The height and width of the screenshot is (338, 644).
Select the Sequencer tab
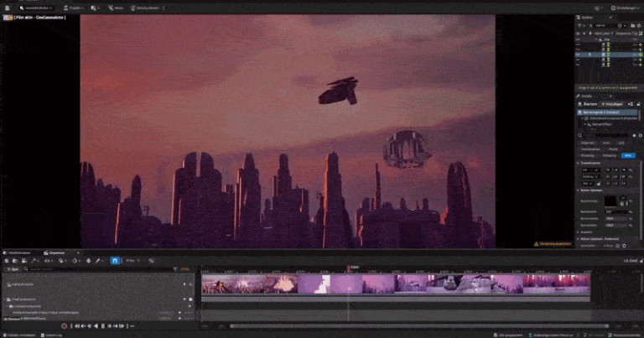[x=57, y=252]
